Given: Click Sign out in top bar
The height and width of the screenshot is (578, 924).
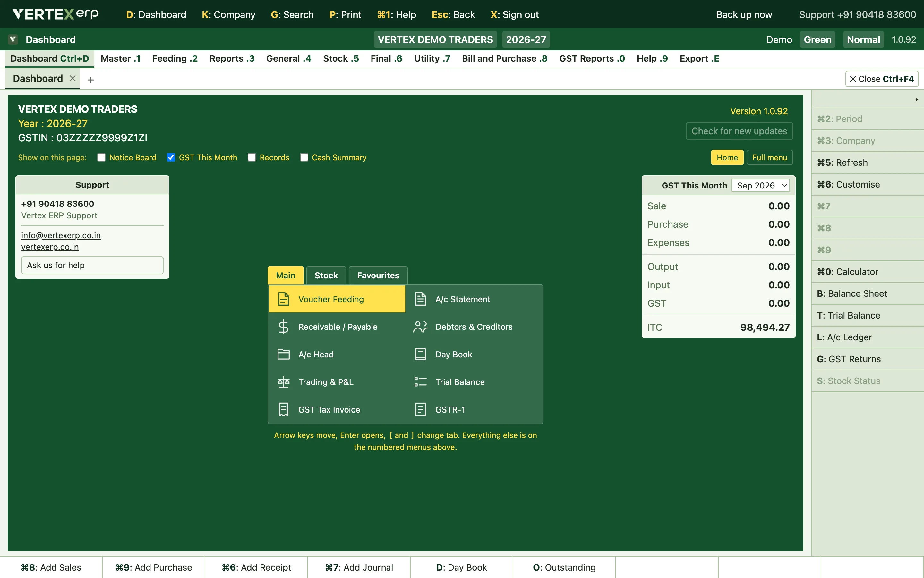Looking at the screenshot, I should (514, 14).
